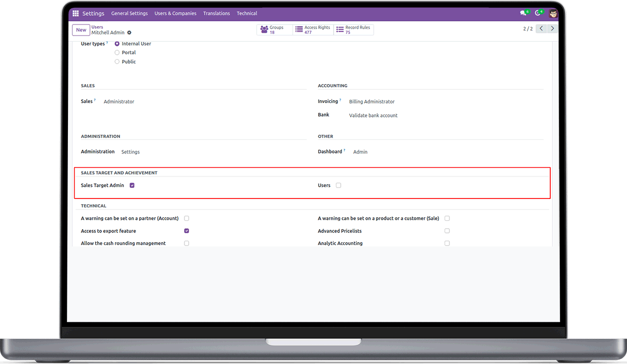The image size is (627, 364).
Task: Click the Analytic Accounting label
Action: [340, 243]
